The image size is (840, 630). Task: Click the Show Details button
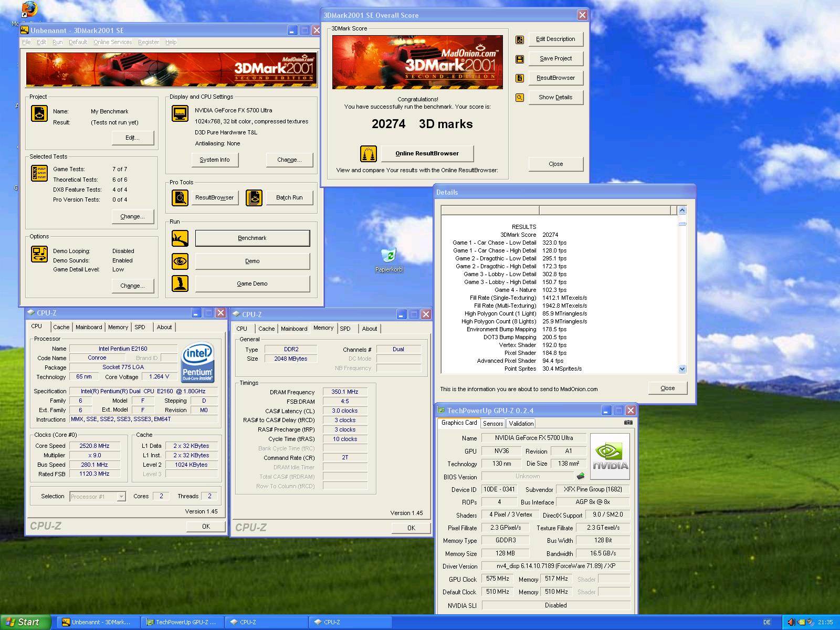(555, 97)
